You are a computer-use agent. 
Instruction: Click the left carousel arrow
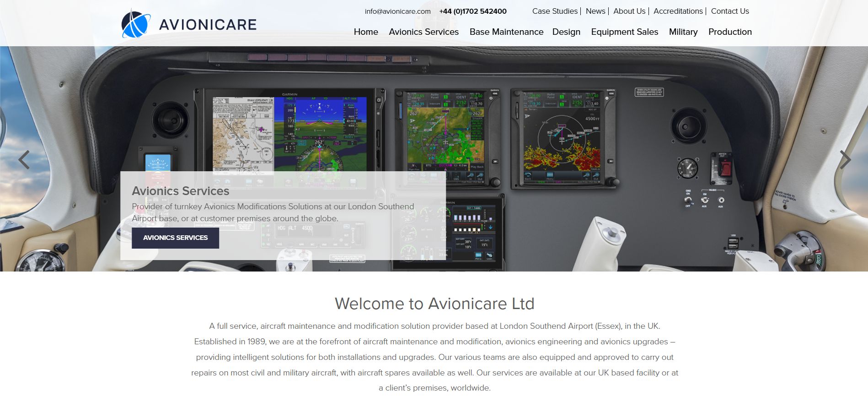24,159
